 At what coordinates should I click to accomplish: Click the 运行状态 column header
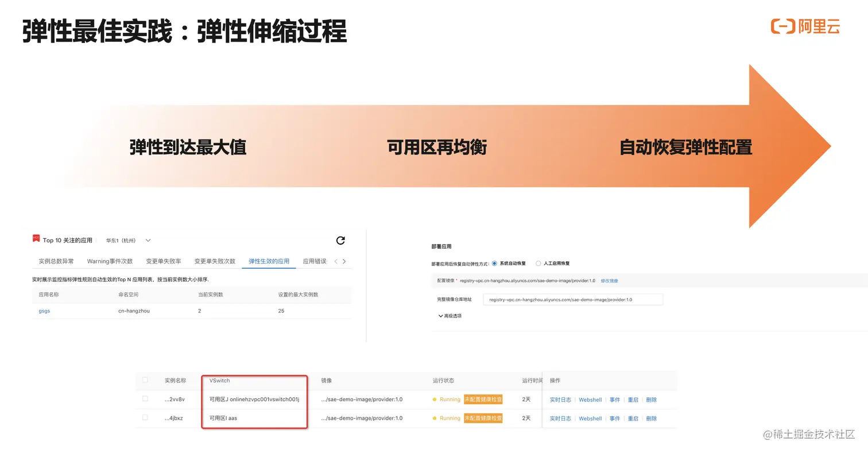(443, 381)
